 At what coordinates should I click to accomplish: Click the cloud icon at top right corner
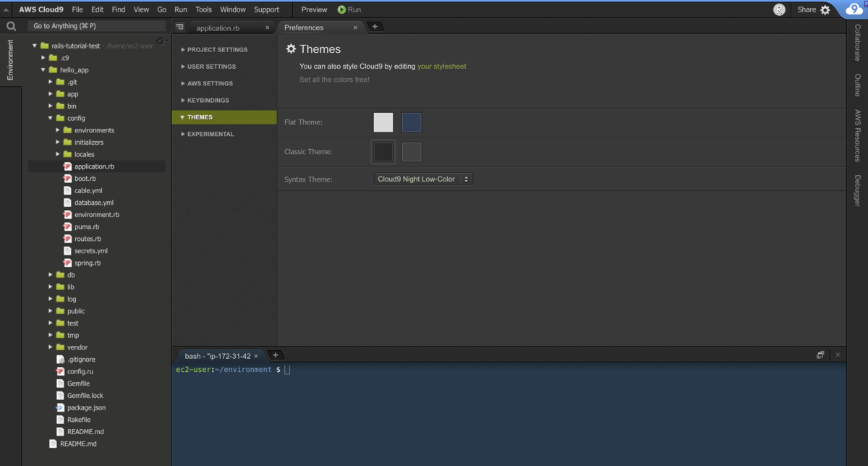pyautogui.click(x=854, y=9)
